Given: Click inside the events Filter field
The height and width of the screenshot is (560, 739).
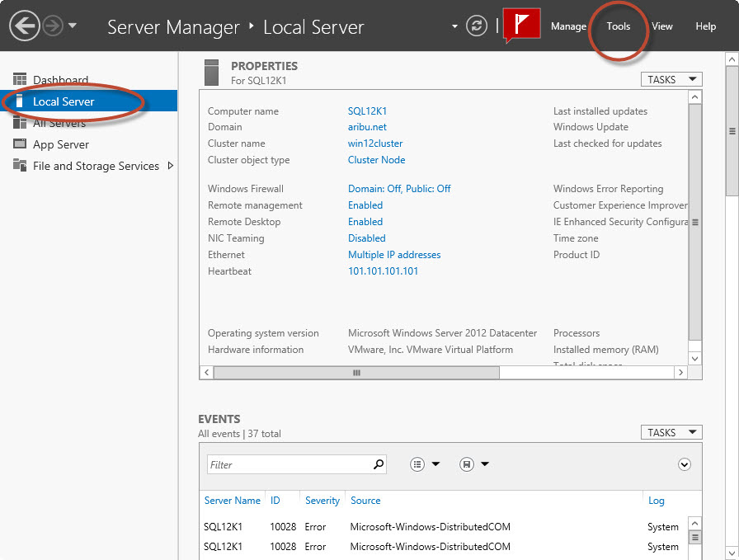Looking at the screenshot, I should click(x=289, y=464).
